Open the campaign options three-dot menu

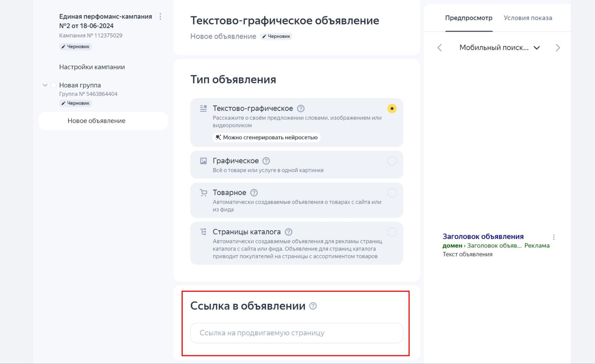(160, 16)
